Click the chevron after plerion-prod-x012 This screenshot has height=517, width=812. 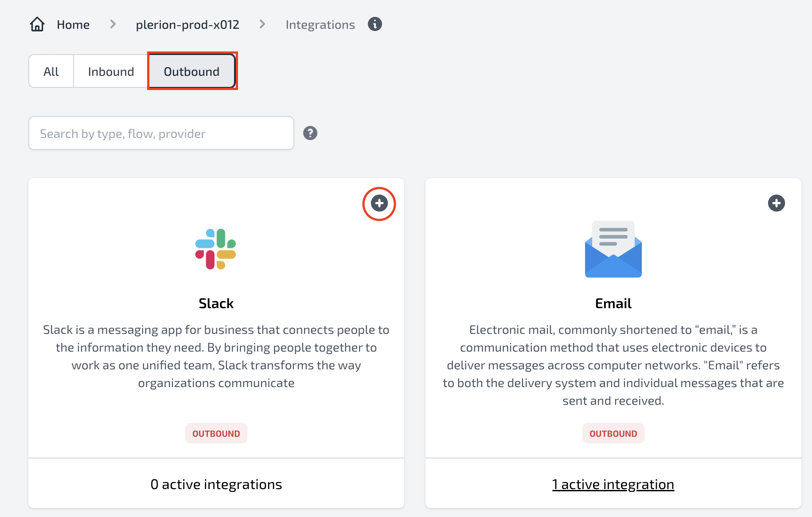[262, 24]
